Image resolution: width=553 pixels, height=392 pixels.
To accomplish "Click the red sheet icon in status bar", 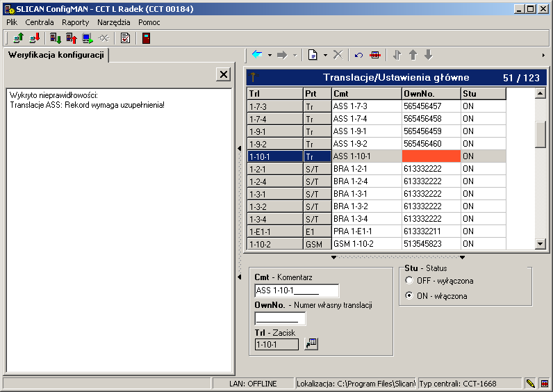I will pos(544,383).
